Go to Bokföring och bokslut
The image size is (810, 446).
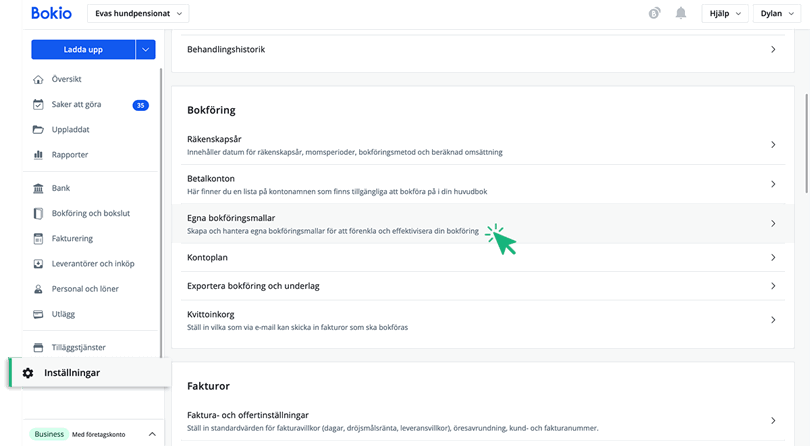coord(91,213)
